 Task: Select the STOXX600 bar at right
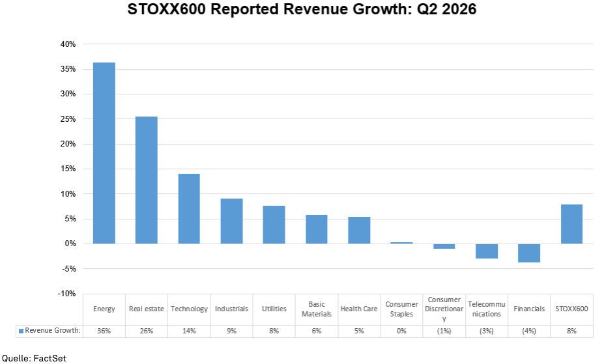571,224
